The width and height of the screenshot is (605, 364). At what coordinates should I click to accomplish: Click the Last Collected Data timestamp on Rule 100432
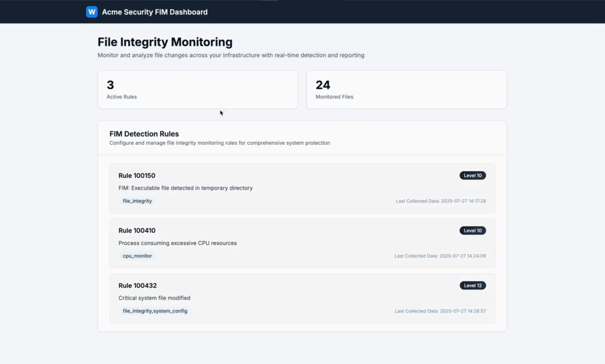440,311
